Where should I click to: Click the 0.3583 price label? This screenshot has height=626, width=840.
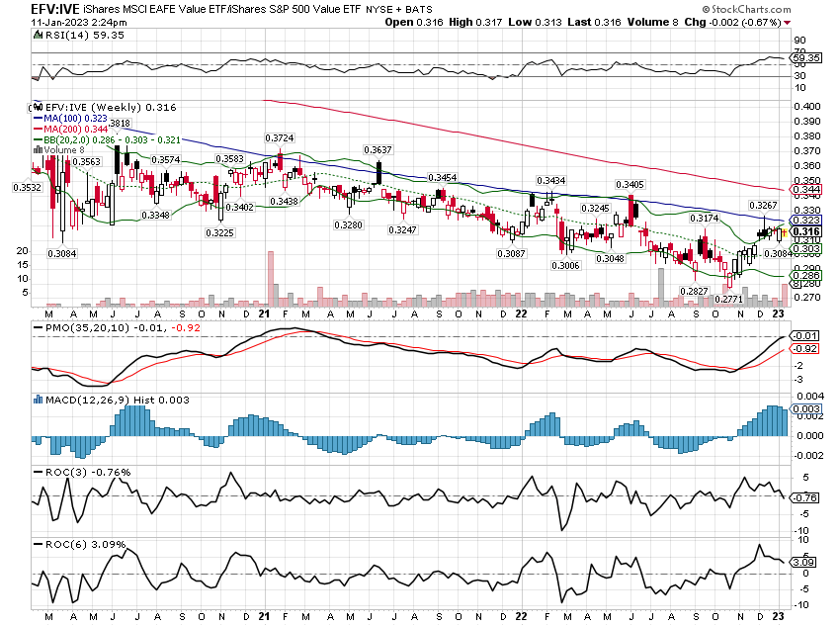point(230,159)
